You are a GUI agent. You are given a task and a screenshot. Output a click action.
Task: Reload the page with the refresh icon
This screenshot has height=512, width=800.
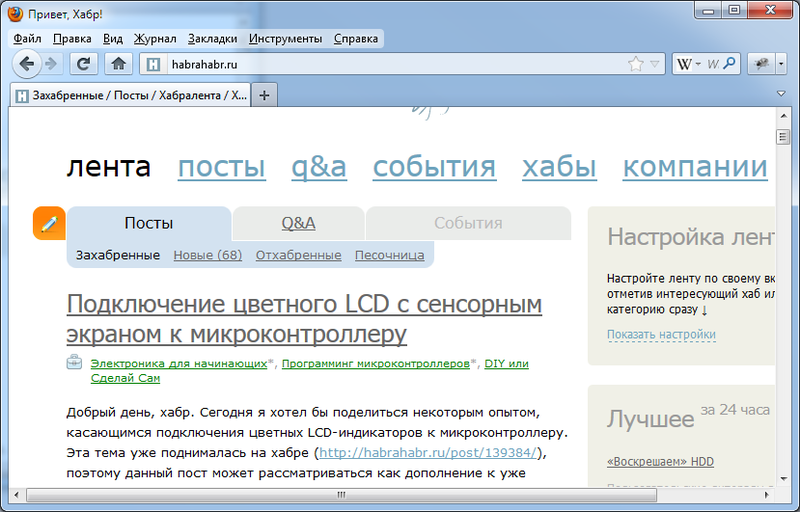tap(84, 64)
